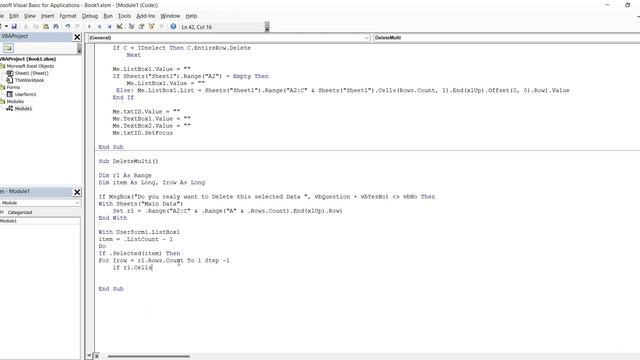
Task: Click the 'Dim r1 As Range' line
Action: tap(125, 176)
